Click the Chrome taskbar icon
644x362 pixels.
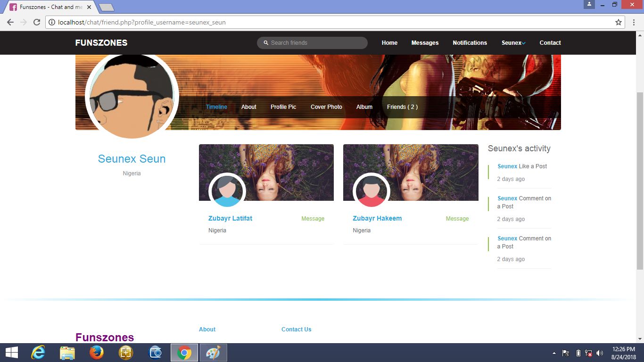(184, 353)
